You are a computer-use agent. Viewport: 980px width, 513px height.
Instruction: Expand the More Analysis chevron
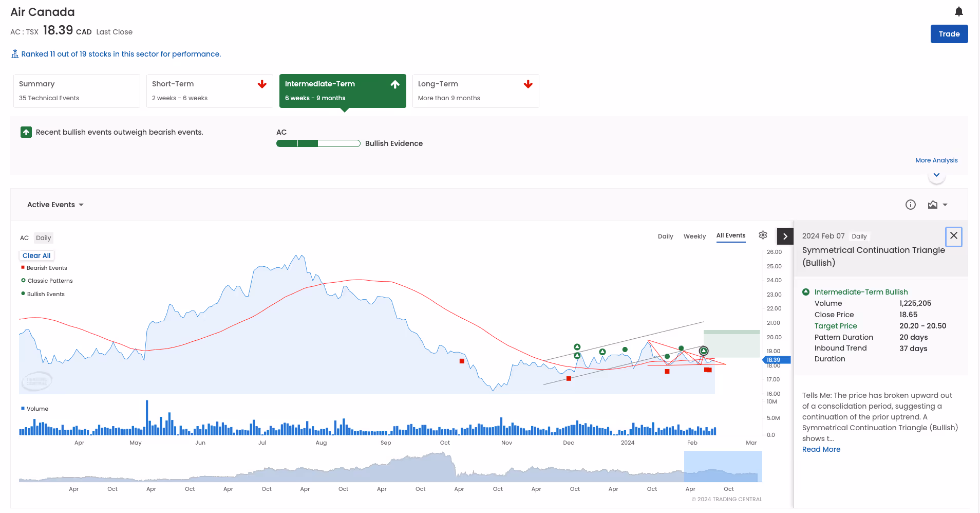click(x=936, y=175)
